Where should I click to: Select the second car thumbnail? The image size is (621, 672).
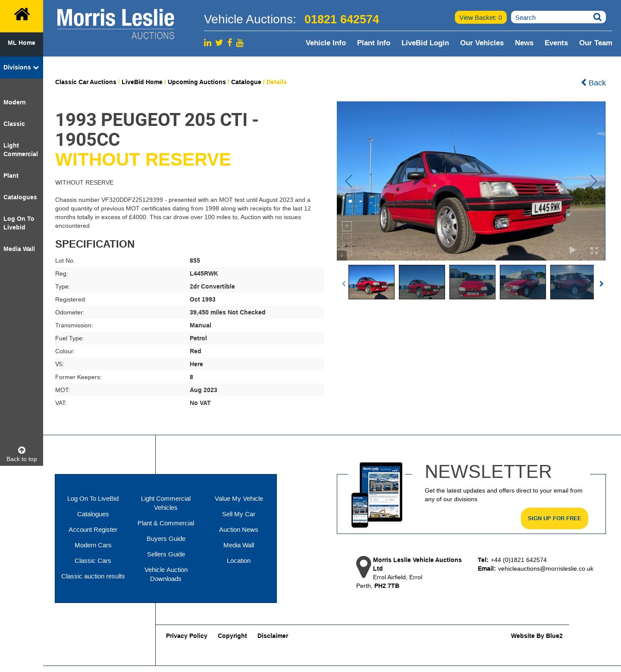click(x=422, y=282)
